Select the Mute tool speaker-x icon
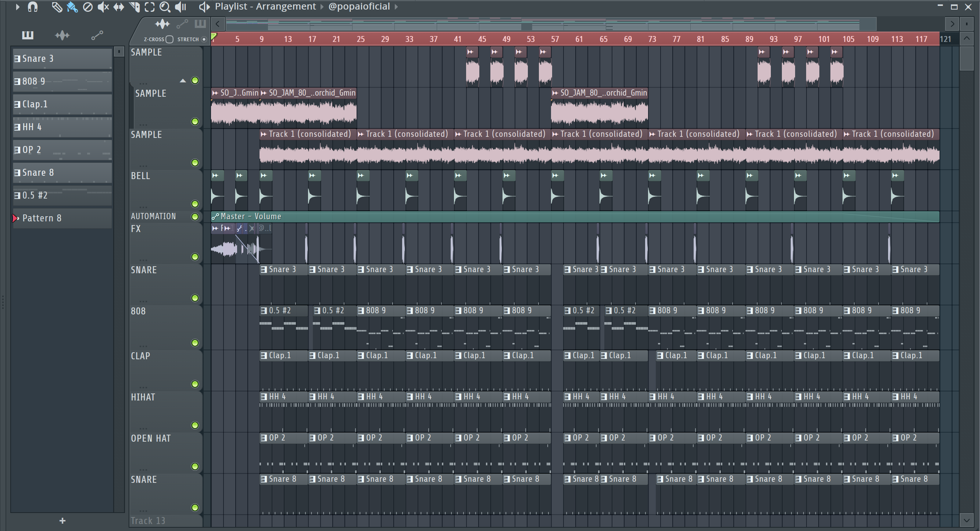Viewport: 980px width, 531px height. click(103, 7)
